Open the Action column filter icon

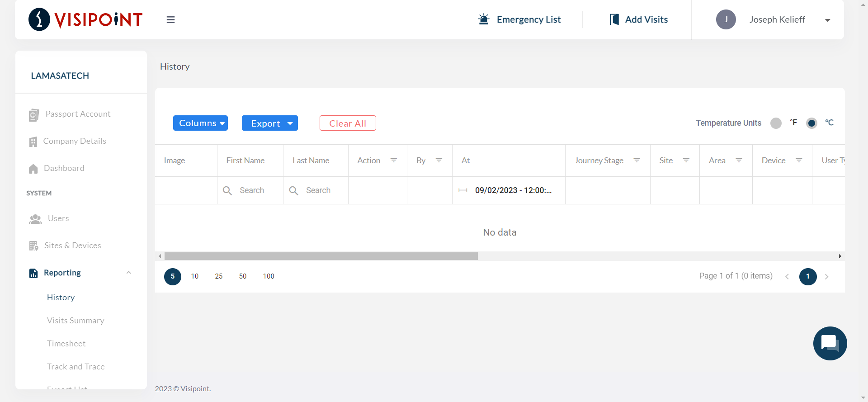[x=394, y=161]
